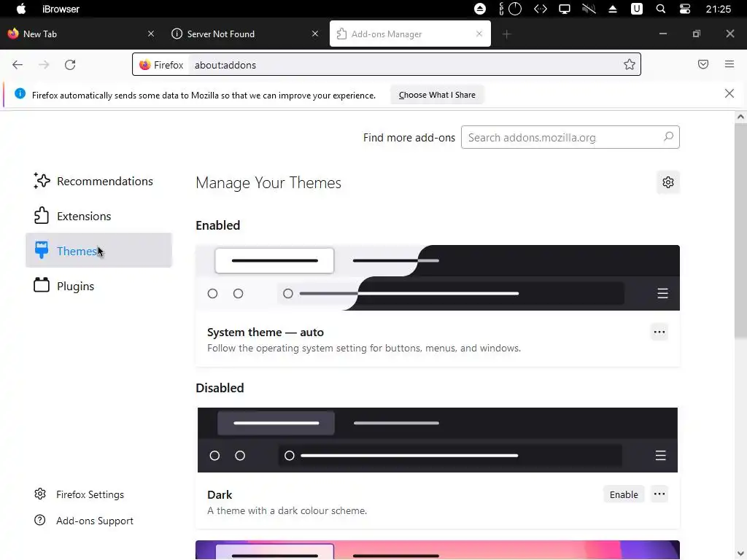Switch to the Server Not Found tab

point(245,34)
